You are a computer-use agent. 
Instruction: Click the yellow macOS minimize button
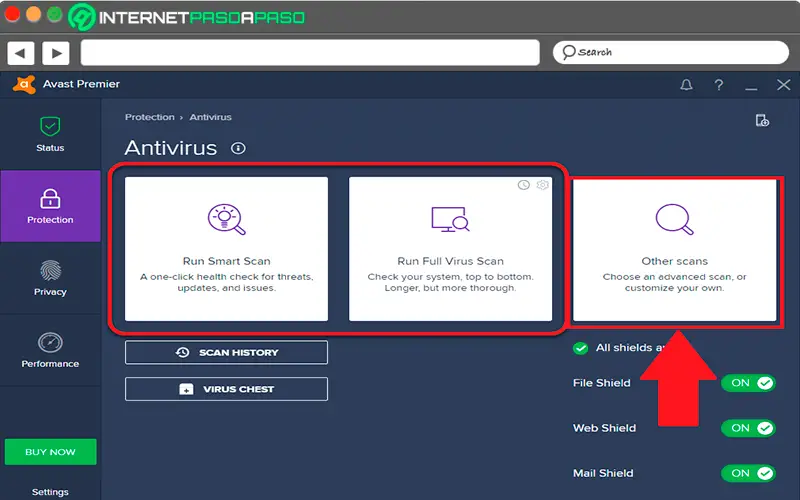(33, 14)
